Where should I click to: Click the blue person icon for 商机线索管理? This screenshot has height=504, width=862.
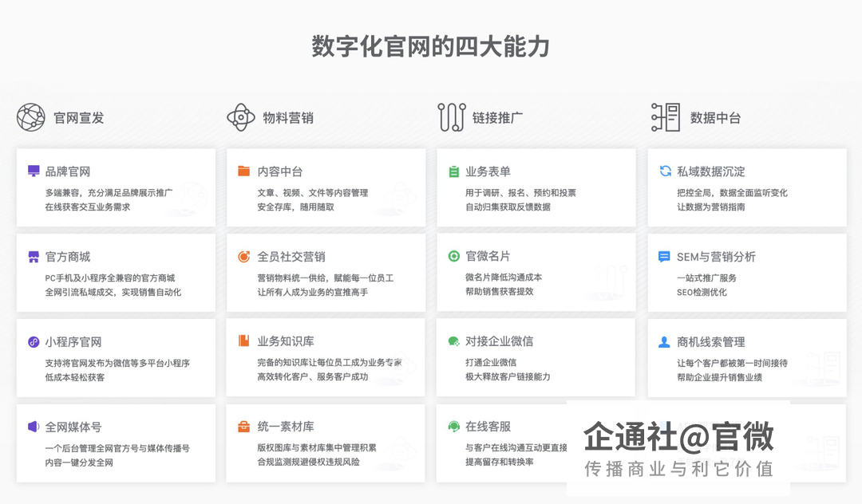point(664,342)
